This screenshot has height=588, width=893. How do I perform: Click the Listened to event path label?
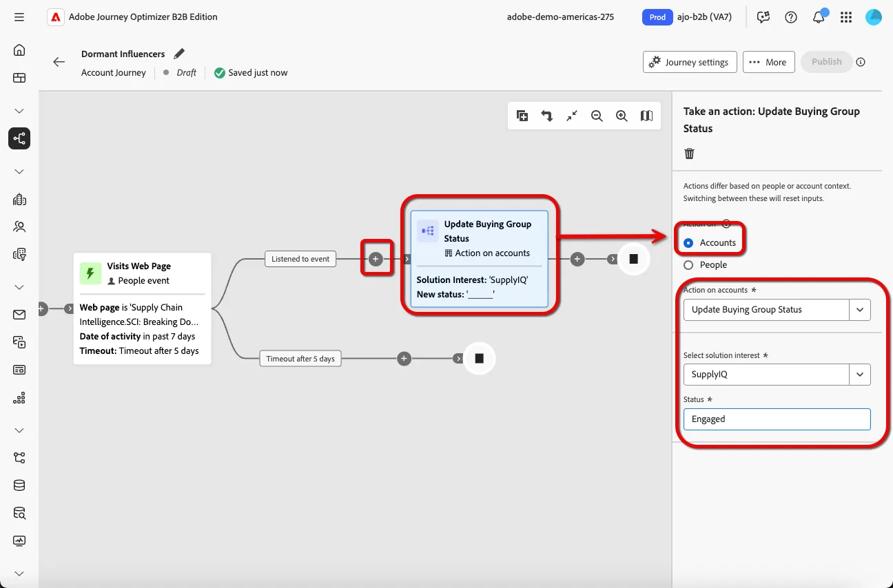(x=300, y=259)
